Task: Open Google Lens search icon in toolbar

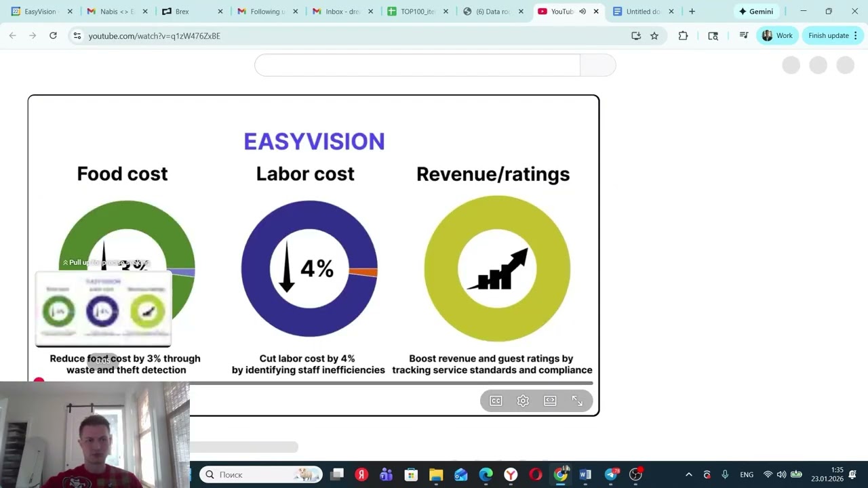Action: coord(713,36)
